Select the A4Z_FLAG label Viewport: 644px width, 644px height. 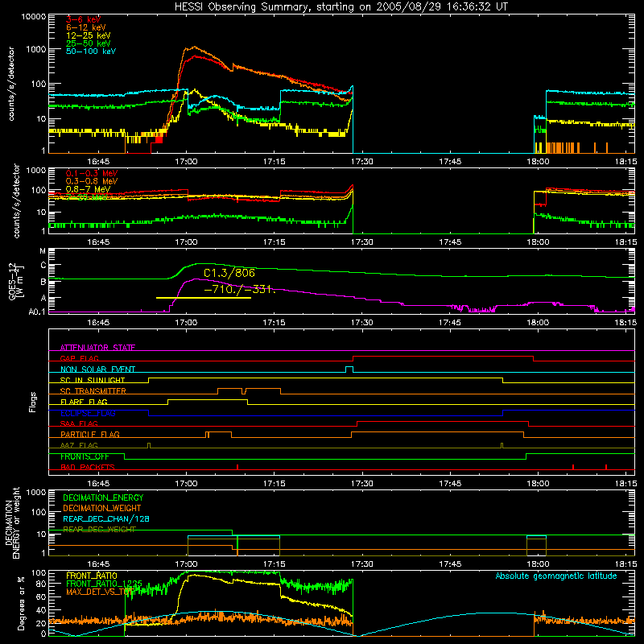point(79,445)
